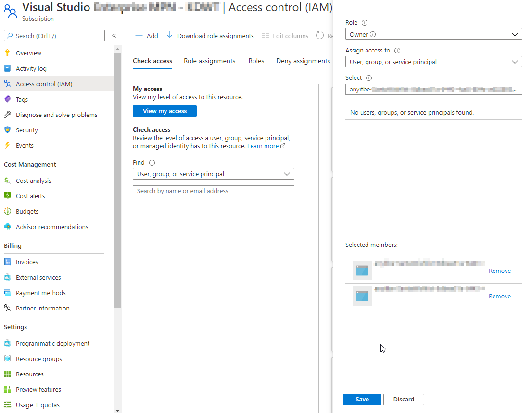Open Payment methods card icon
Image resolution: width=532 pixels, height=413 pixels.
(x=8, y=293)
